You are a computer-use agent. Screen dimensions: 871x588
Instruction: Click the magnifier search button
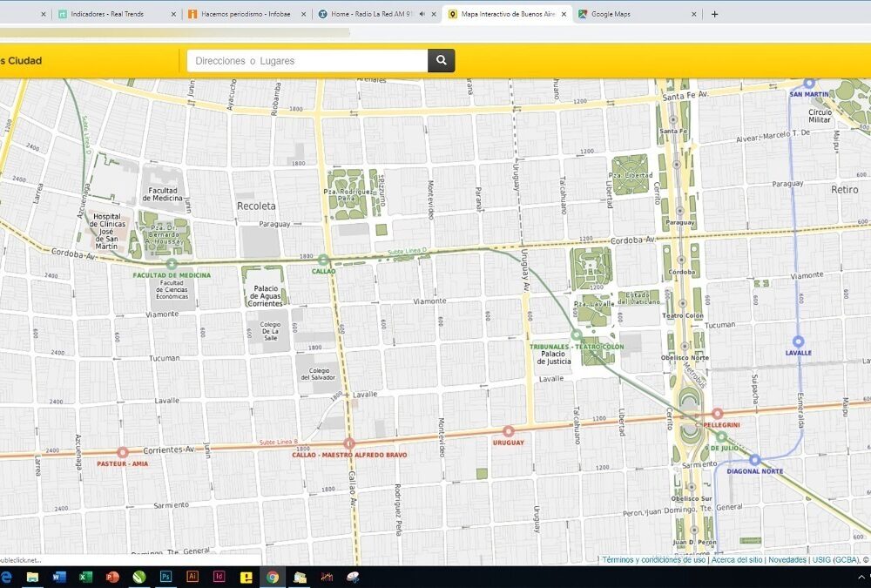click(x=441, y=61)
